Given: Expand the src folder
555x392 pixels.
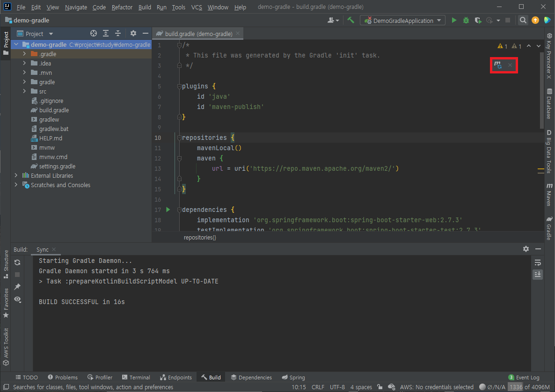Looking at the screenshot, I should tap(24, 91).
